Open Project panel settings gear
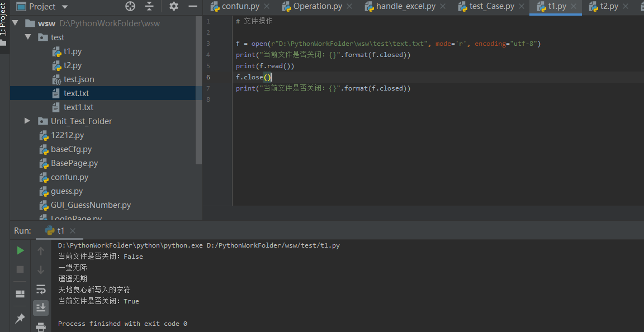Image resolution: width=644 pixels, height=332 pixels. (x=174, y=6)
